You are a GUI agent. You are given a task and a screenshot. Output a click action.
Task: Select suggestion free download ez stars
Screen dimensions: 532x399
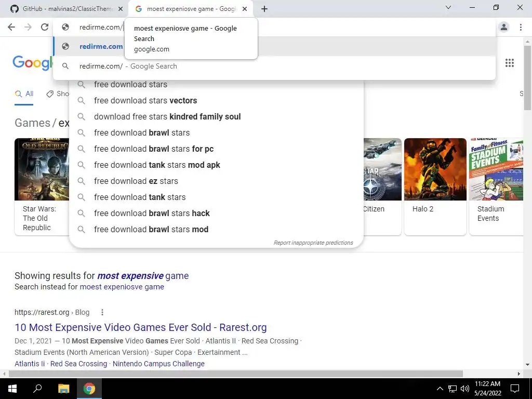pos(216,181)
